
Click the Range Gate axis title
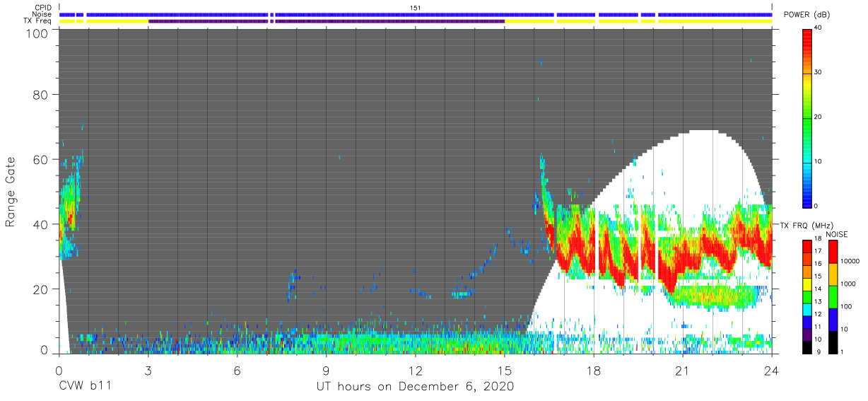[11, 191]
